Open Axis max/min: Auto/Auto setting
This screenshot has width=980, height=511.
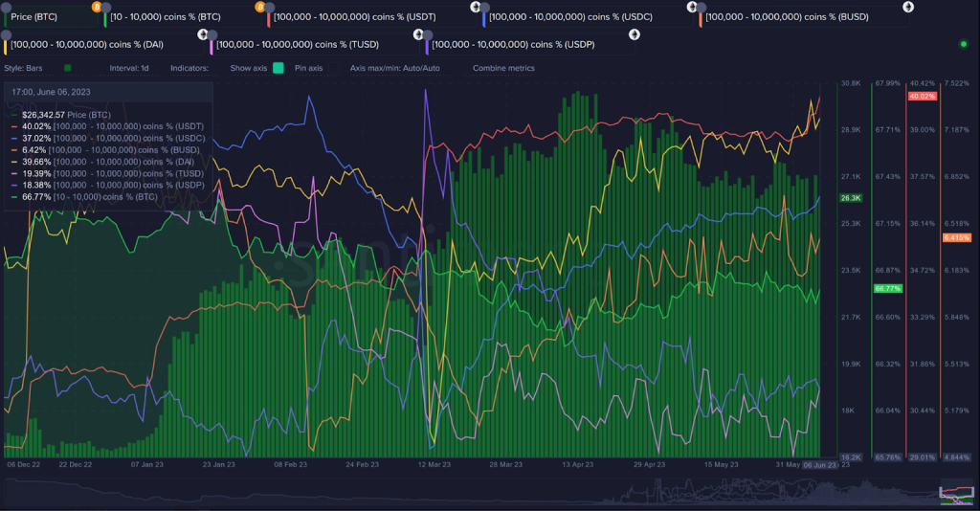point(394,68)
